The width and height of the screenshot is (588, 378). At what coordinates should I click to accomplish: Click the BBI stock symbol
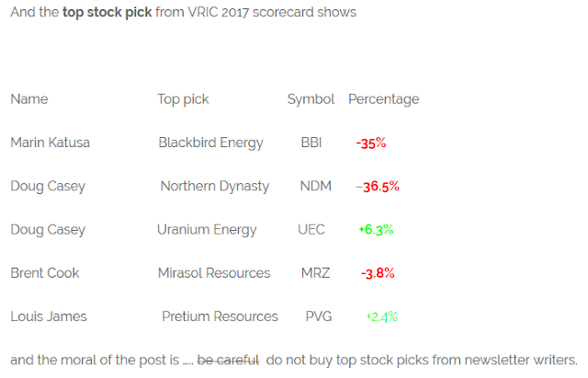tap(311, 143)
